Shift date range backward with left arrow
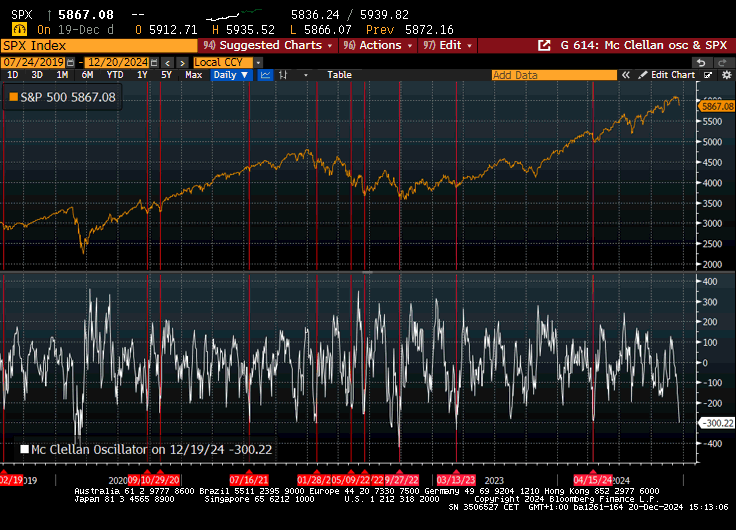The image size is (736, 530). 168,62
